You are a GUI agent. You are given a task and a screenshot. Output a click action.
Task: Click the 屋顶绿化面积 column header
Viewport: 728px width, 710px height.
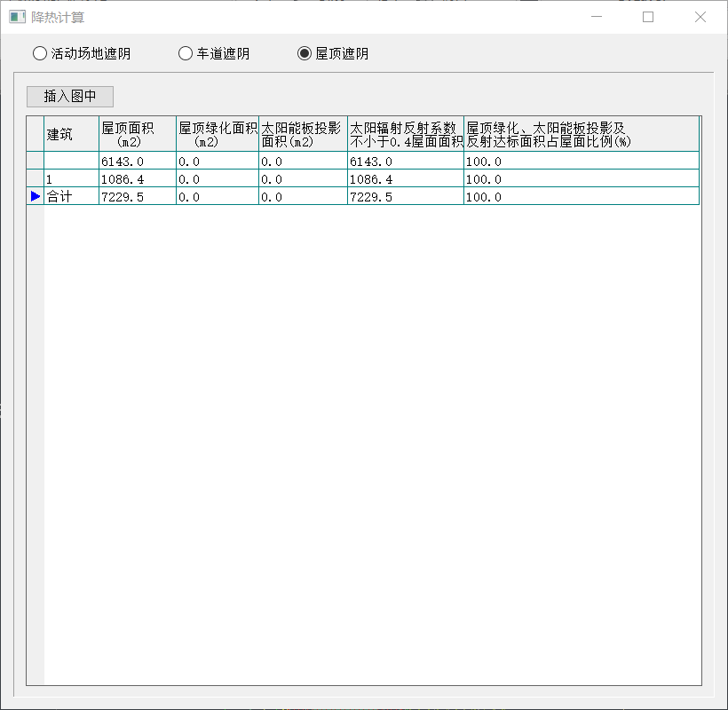point(218,134)
